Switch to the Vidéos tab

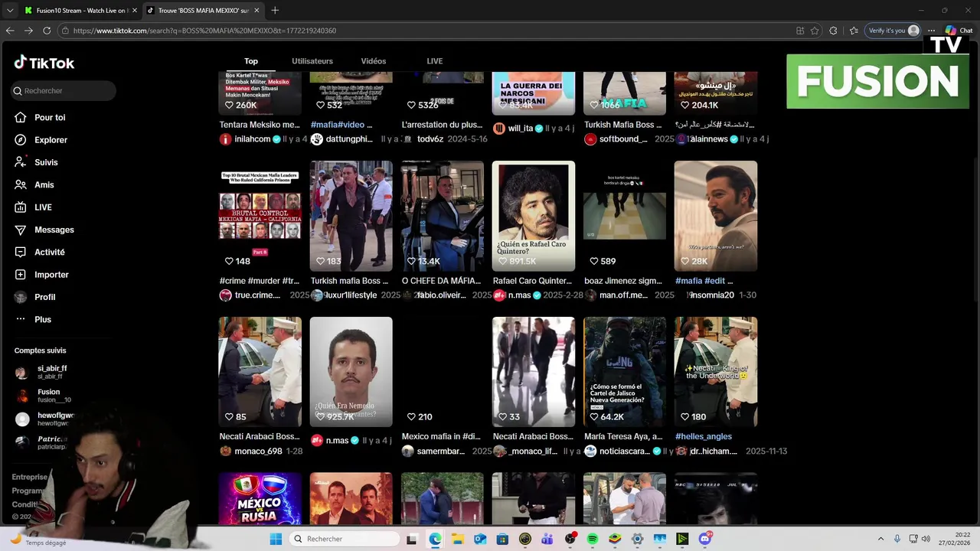[374, 61]
